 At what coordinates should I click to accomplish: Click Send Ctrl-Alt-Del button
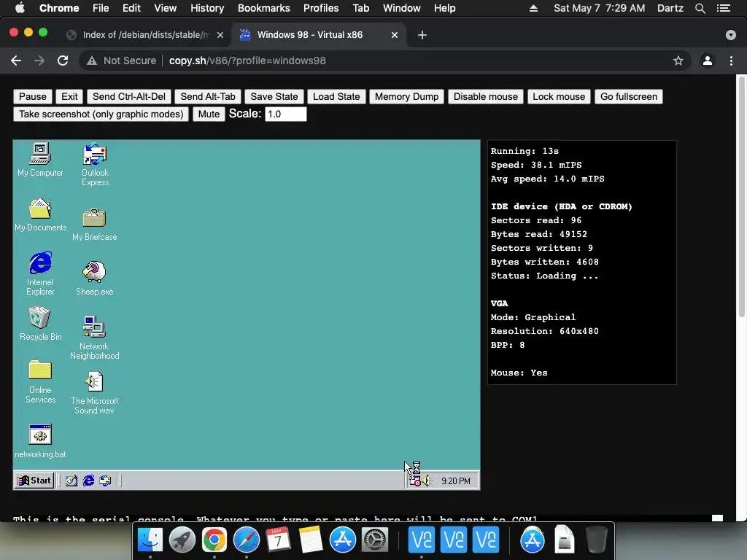tap(128, 97)
